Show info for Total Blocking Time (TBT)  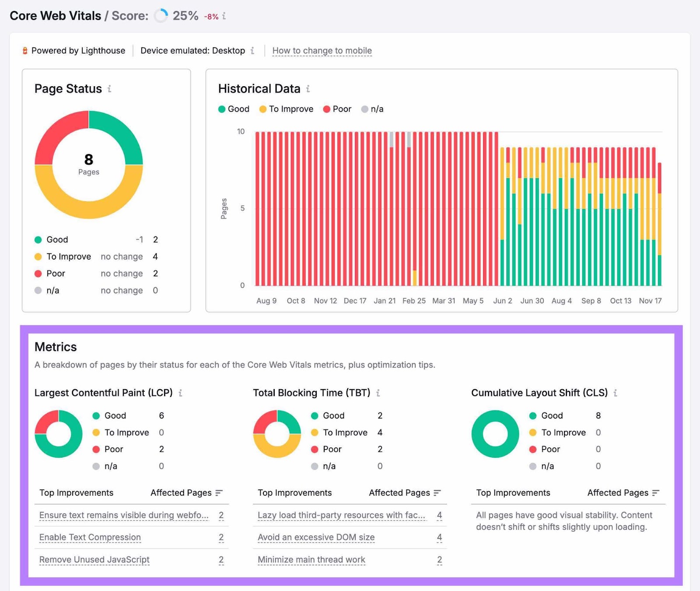[378, 393]
